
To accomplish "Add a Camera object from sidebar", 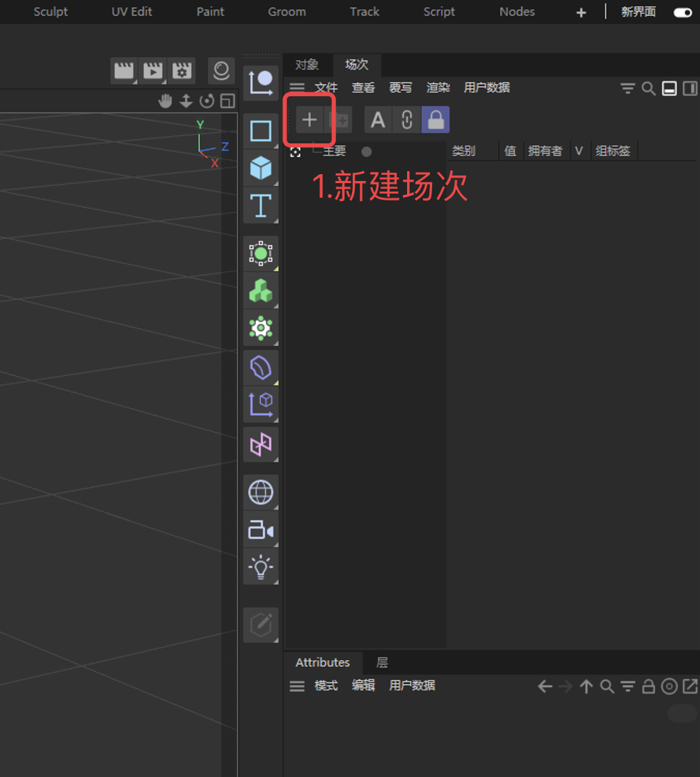I will (261, 531).
